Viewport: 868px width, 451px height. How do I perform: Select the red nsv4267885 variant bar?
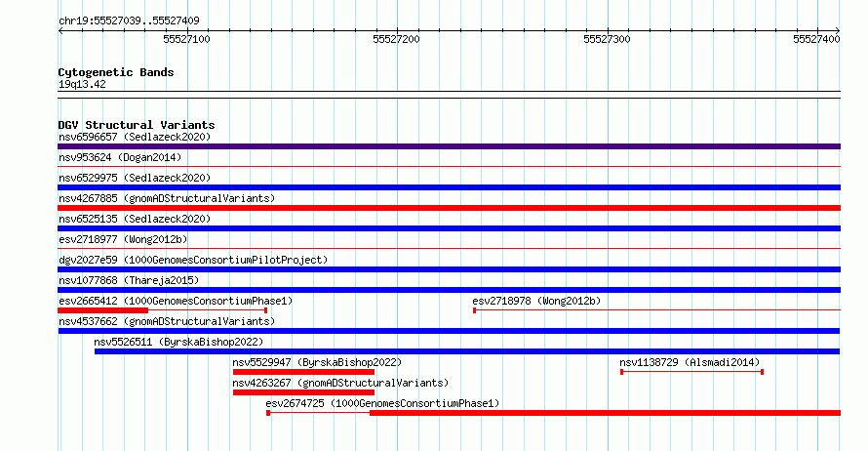coord(449,208)
